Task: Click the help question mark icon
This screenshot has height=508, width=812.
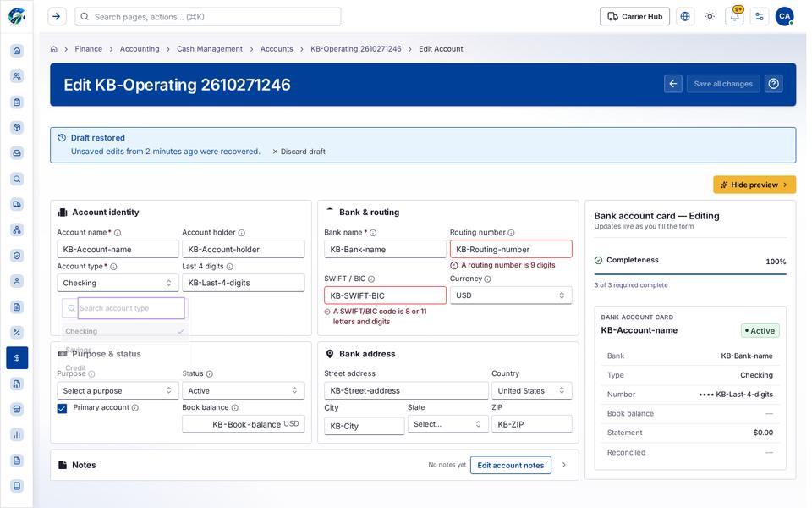Action: pos(773,84)
